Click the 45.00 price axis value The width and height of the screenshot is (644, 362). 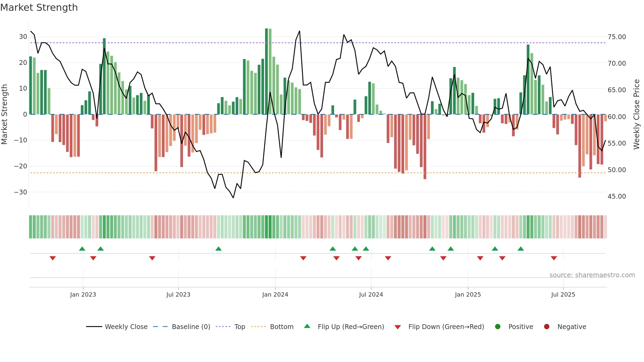coord(617,197)
